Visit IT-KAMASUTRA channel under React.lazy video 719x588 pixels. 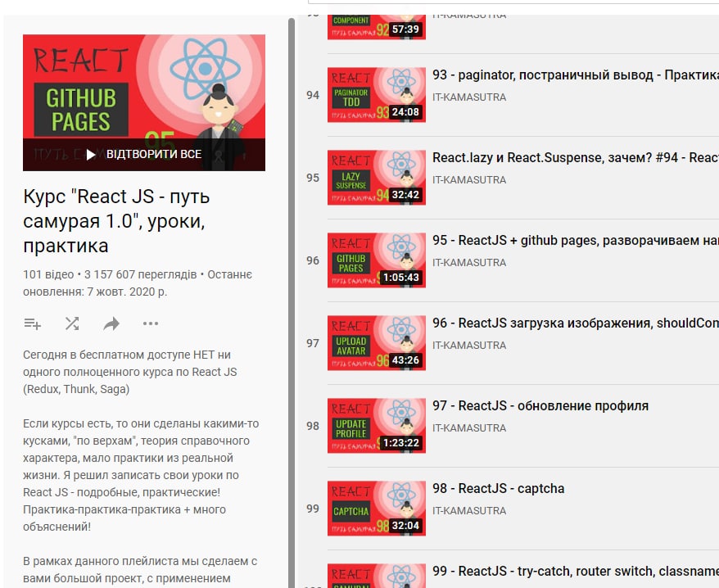tap(469, 180)
